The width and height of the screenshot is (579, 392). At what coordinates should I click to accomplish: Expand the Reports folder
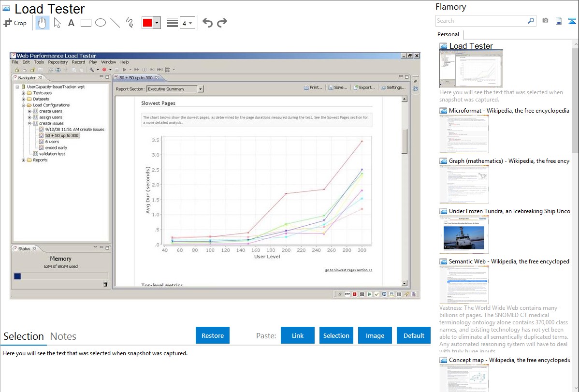23,160
